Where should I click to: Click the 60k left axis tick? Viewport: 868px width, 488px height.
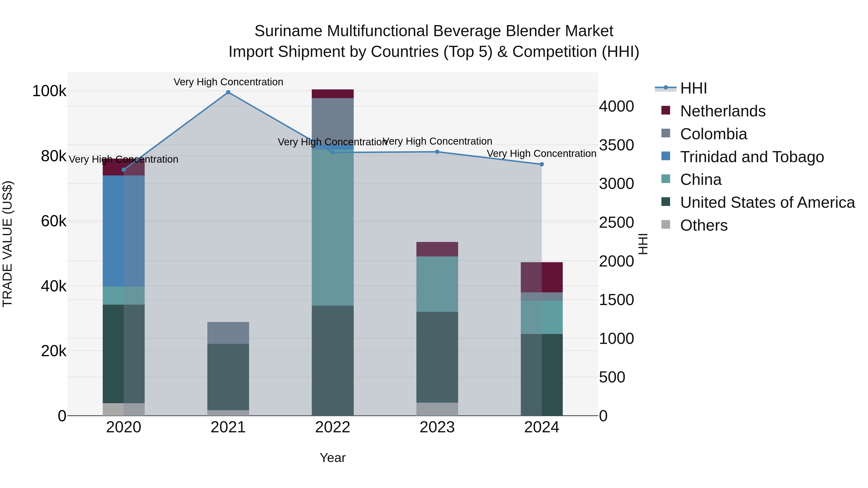click(x=54, y=221)
